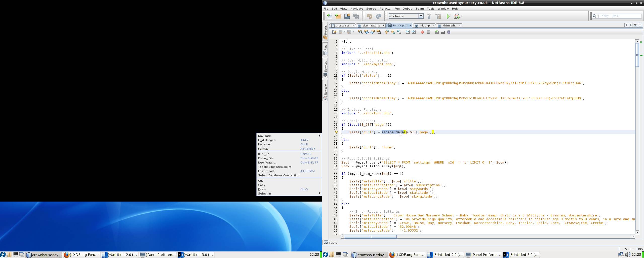Image resolution: width=644 pixels, height=258 pixels.
Task: Click the Shift Line Left icon
Action: 408,32
